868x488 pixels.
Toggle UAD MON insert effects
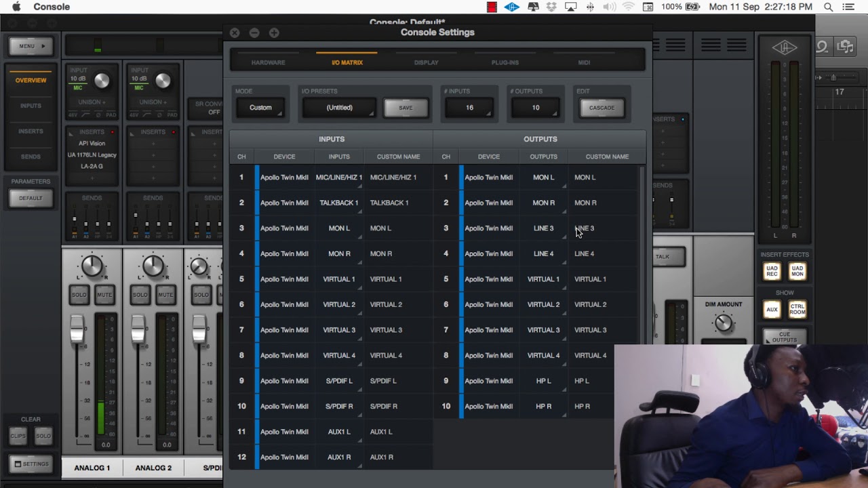click(797, 271)
